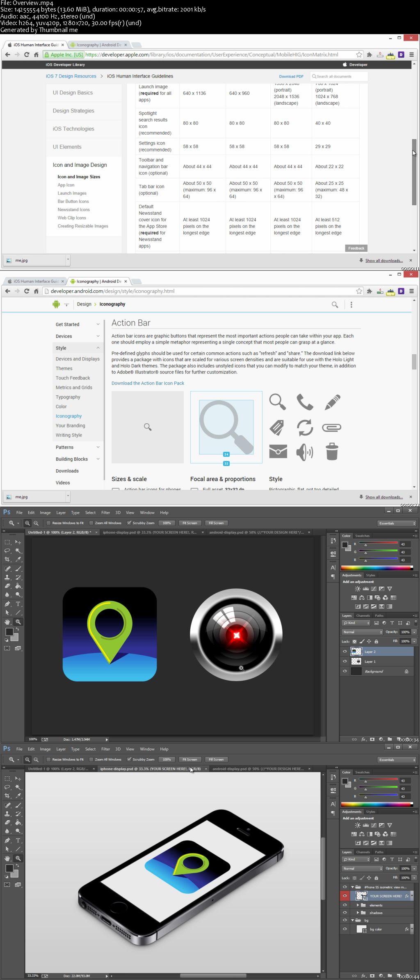Click Lock position icon in the Untitled-1 Layers panel
The height and width of the screenshot is (980, 420).
[369, 641]
